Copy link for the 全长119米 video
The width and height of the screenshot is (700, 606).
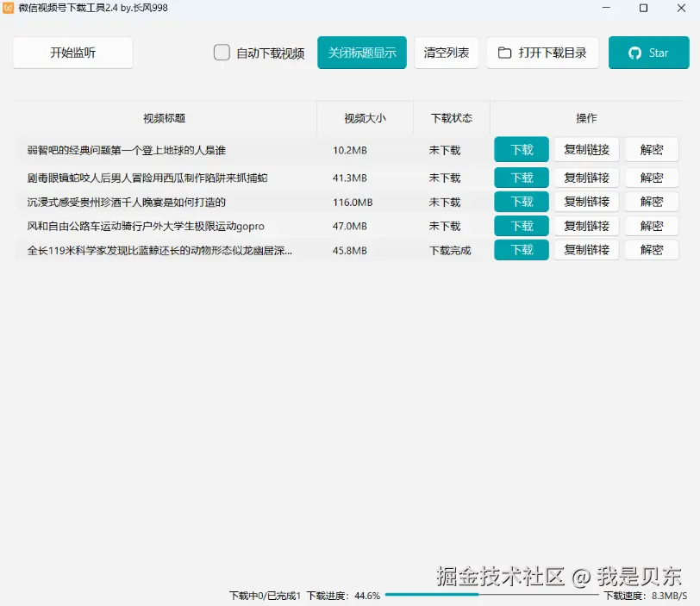tap(586, 250)
